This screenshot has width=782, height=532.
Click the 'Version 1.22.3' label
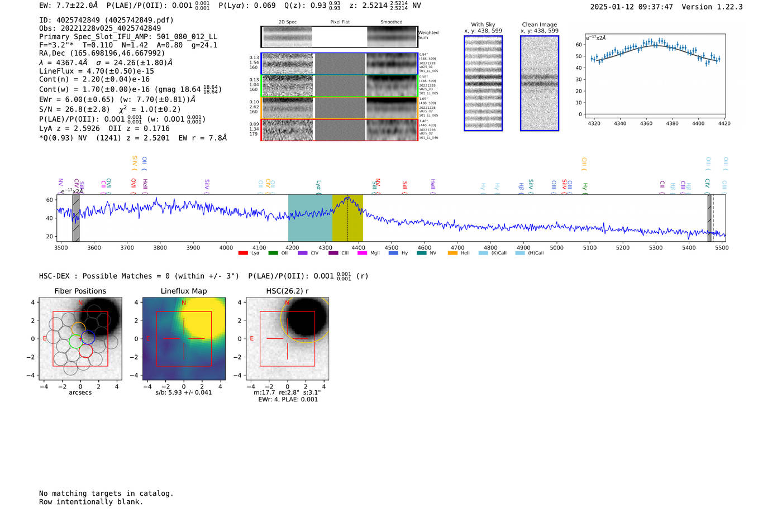[x=712, y=7]
